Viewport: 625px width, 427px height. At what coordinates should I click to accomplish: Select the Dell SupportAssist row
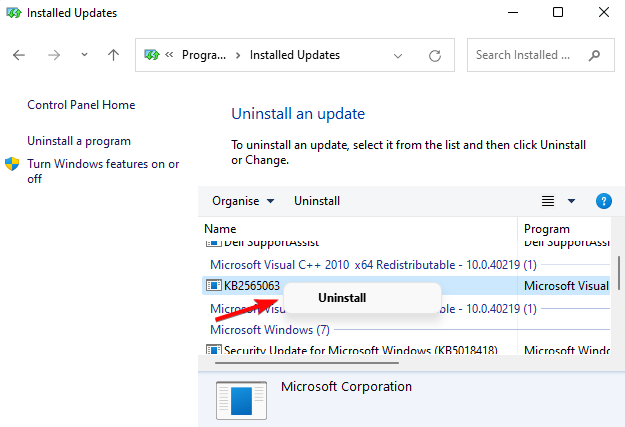point(406,242)
